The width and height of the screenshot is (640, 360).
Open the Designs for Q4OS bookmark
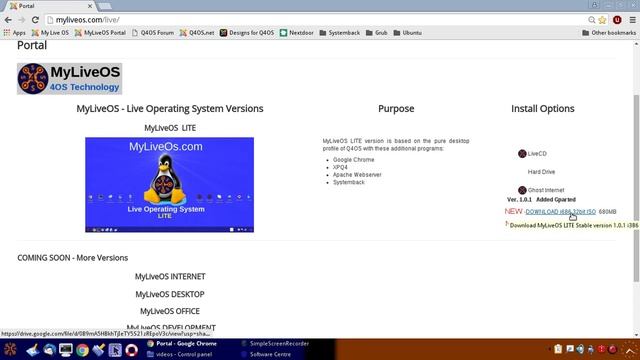click(x=247, y=33)
